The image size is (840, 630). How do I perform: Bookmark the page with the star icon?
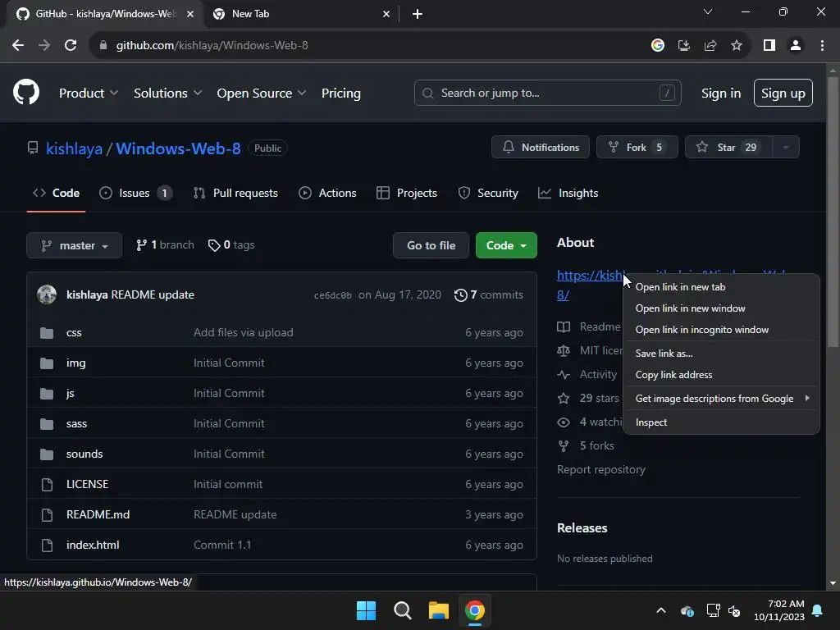(737, 46)
